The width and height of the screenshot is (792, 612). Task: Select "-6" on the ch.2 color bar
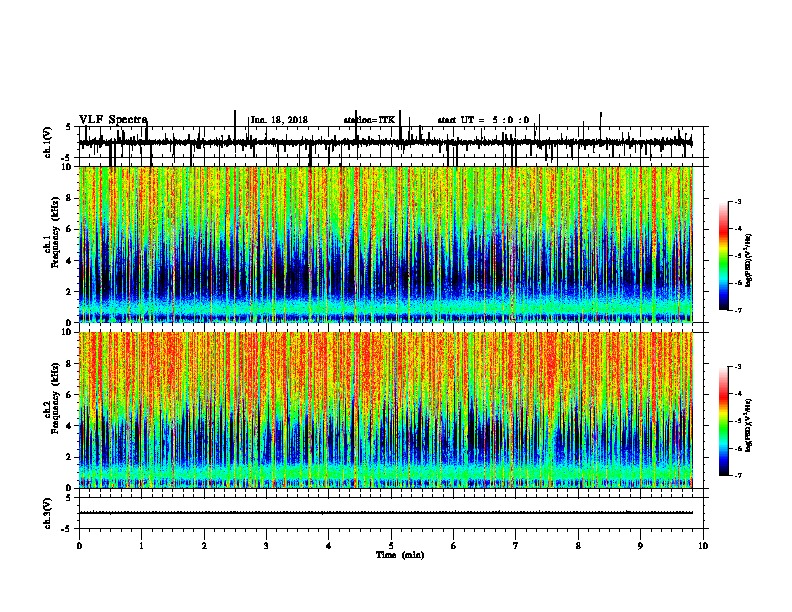pyautogui.click(x=737, y=448)
